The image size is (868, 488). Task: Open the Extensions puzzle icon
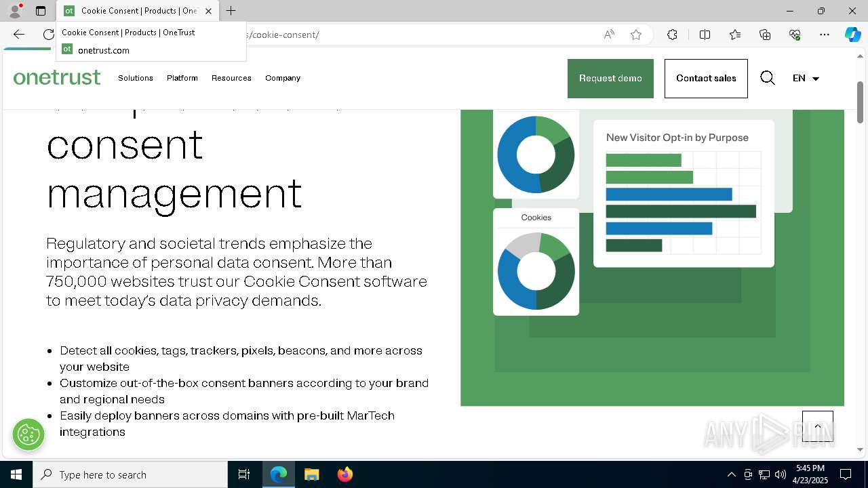pos(672,35)
